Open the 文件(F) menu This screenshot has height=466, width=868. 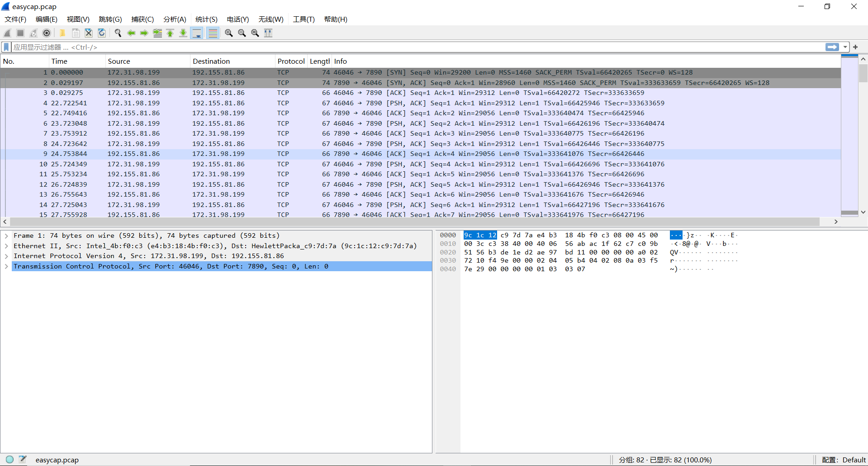click(15, 19)
